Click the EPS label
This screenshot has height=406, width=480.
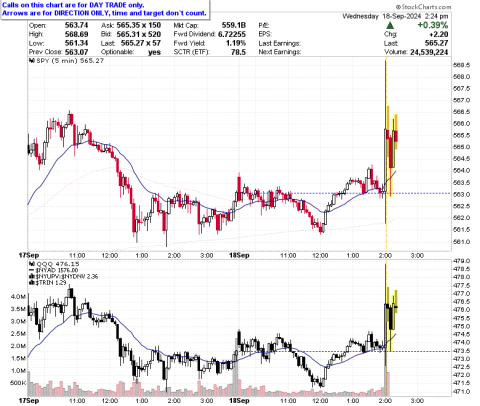coord(265,34)
